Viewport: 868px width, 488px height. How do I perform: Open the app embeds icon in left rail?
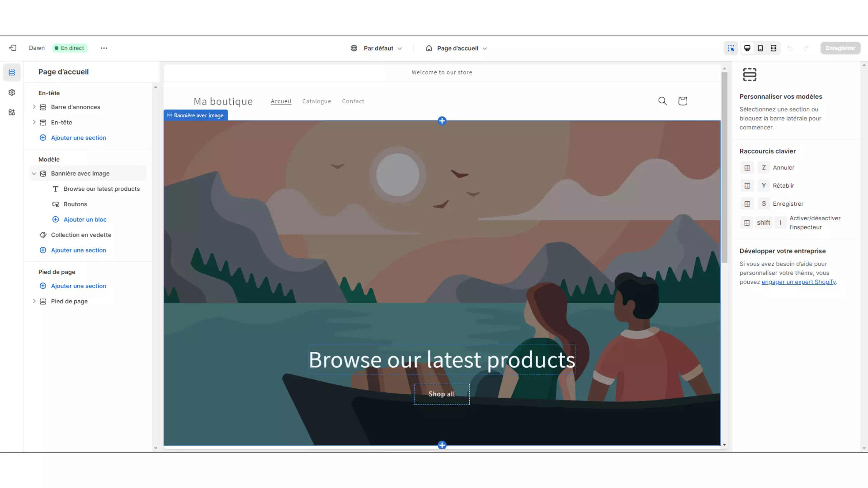click(12, 113)
